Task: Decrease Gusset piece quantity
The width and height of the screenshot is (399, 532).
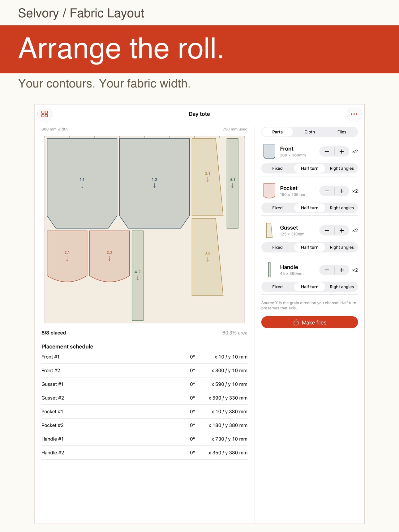Action: (327, 231)
